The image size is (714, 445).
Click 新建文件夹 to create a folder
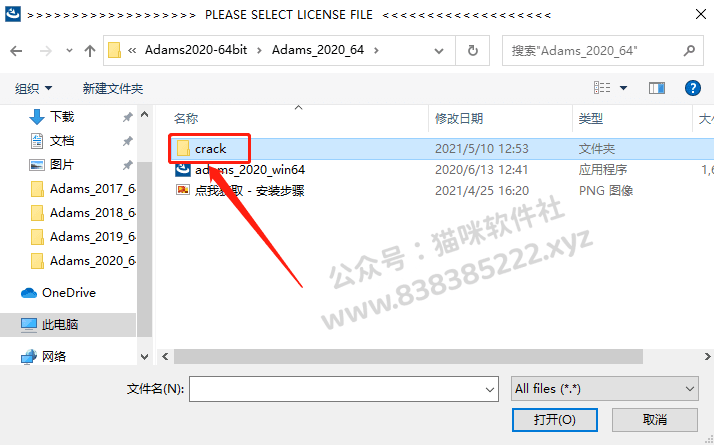coord(113,88)
